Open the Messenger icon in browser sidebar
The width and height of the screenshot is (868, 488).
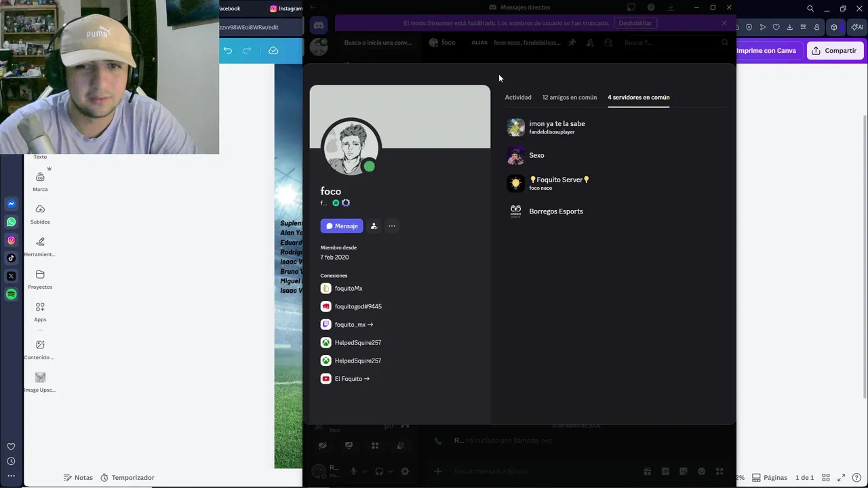[11, 204]
